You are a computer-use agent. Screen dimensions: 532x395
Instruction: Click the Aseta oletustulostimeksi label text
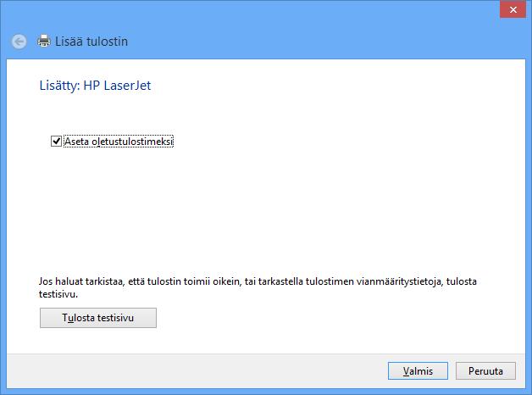pos(119,142)
